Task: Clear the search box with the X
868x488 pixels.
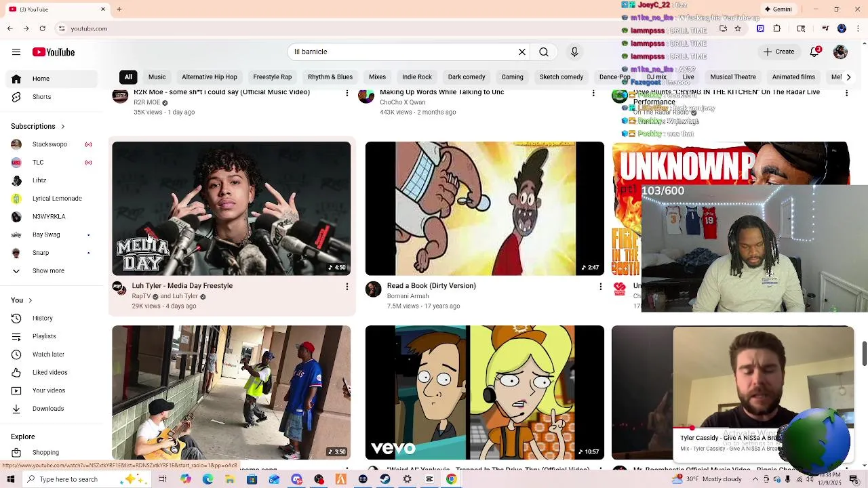Action: 522,52
